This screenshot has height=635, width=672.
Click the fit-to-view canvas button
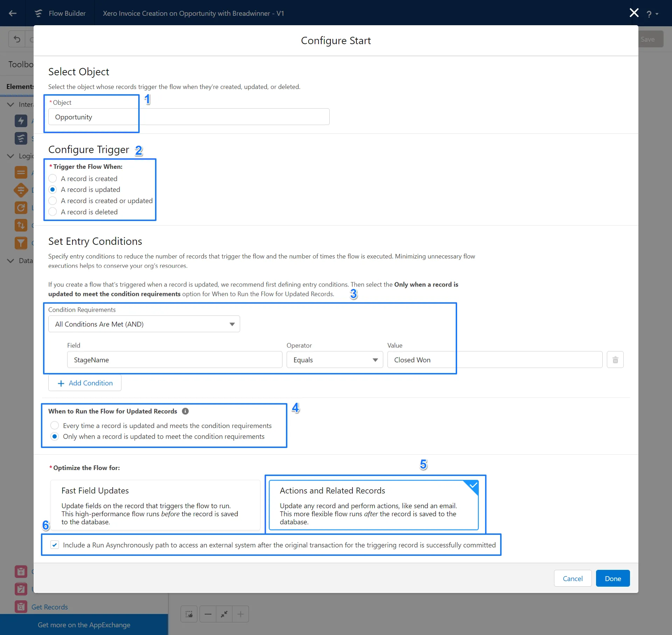[224, 614]
